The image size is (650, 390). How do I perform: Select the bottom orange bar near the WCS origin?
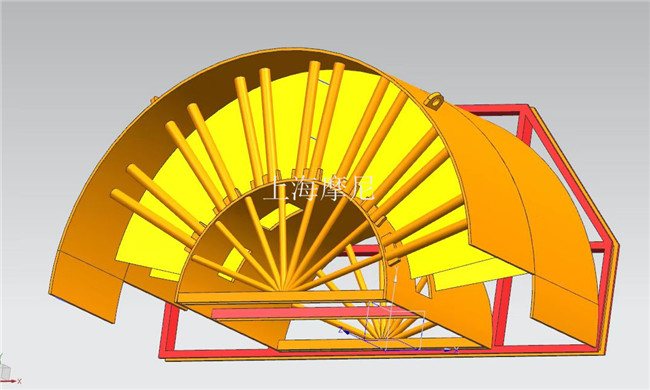[373, 345]
